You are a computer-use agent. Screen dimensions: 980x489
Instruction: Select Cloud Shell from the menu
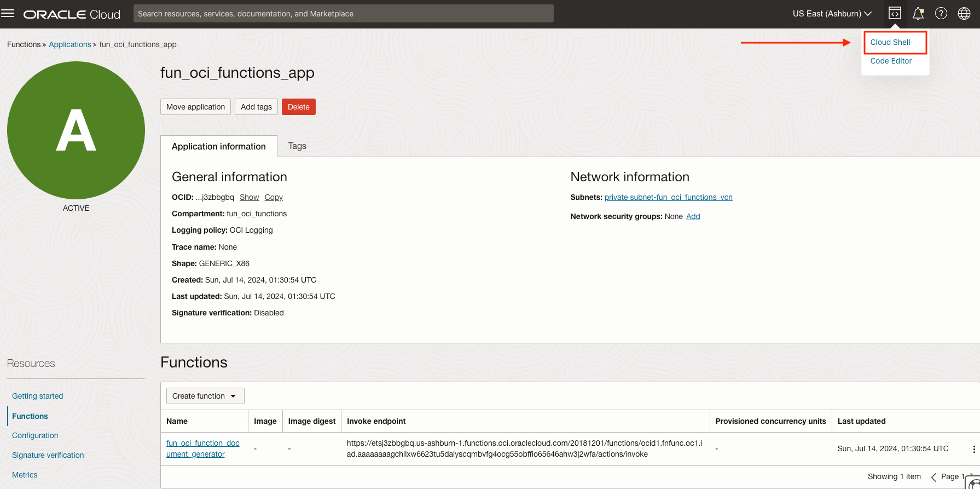(x=890, y=42)
